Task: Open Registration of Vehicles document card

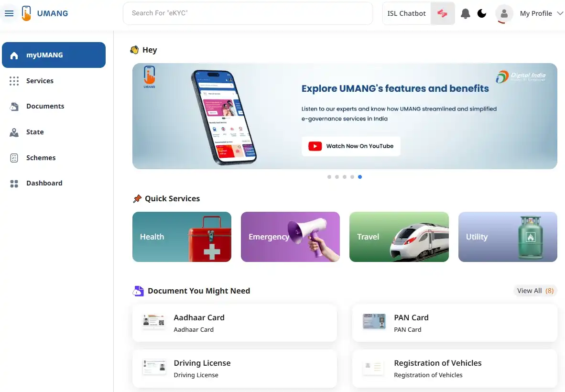Action: point(455,368)
